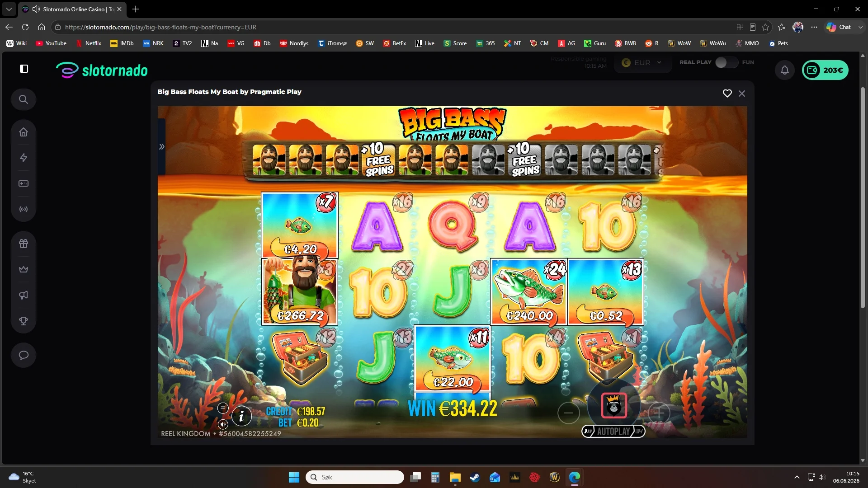Close the Big Bass game panel
Image resolution: width=868 pixels, height=488 pixels.
(742, 94)
